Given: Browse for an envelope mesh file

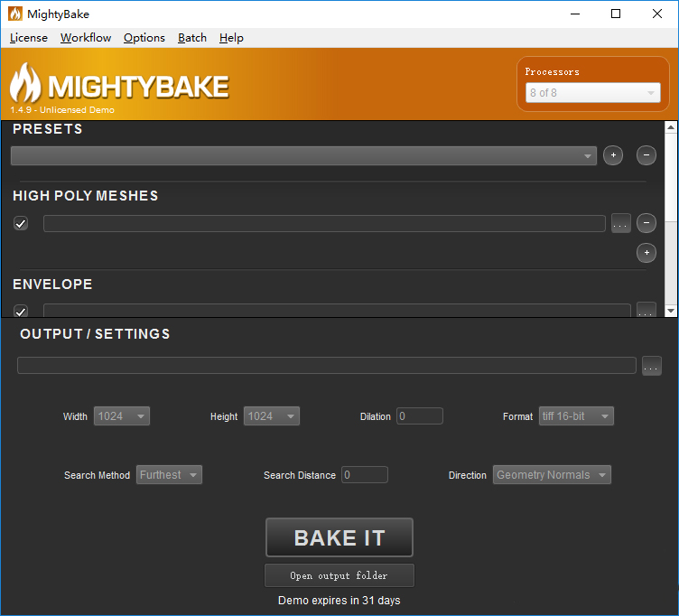Looking at the screenshot, I should [x=646, y=311].
